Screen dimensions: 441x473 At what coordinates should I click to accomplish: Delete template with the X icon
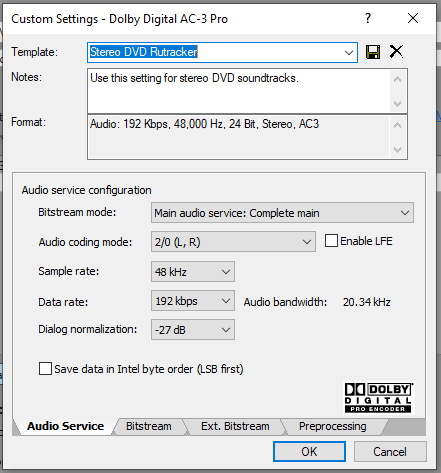[x=396, y=52]
